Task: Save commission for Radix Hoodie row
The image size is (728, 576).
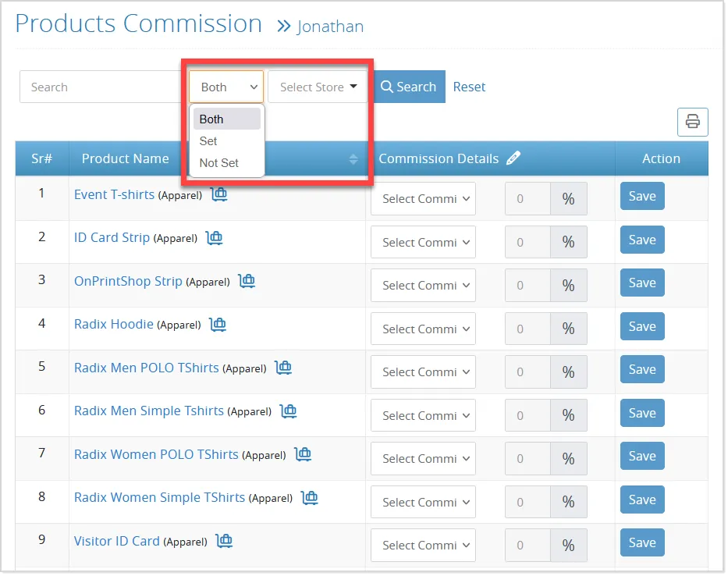Action: coord(642,326)
